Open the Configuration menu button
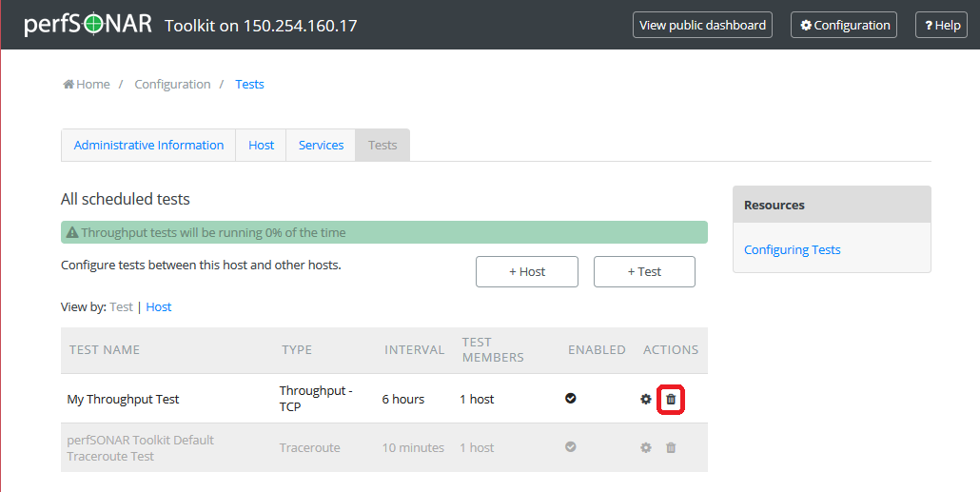Viewport: 980px width, 492px height. (x=844, y=25)
